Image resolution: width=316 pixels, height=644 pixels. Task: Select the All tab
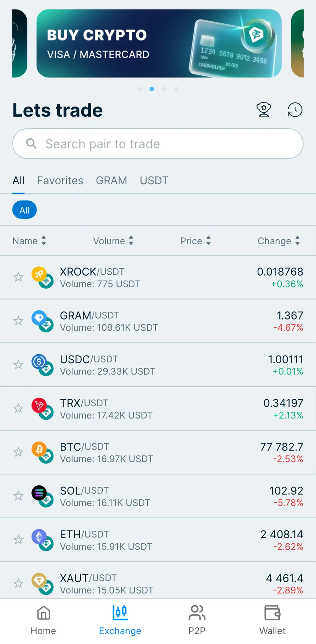coord(18,180)
